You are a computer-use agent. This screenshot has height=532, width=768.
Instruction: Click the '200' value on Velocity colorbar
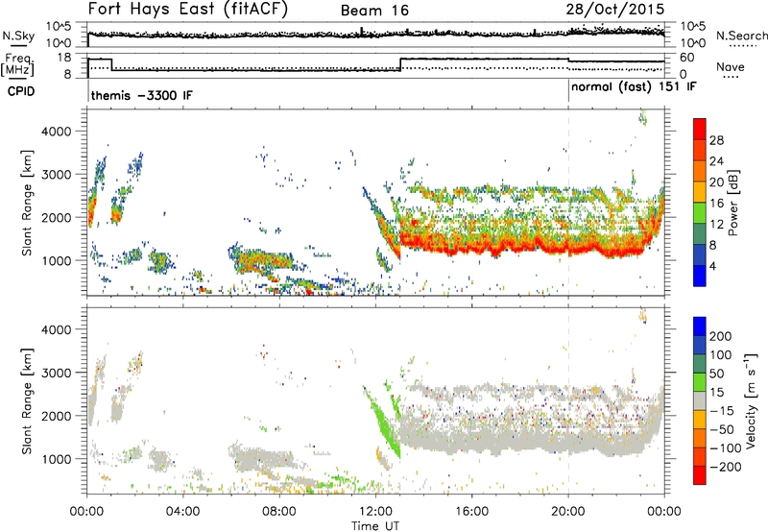721,336
